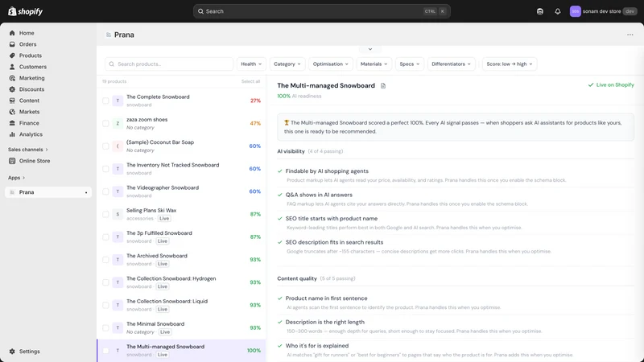
Task: Click the Discounts icon in sidebar
Action: [12, 89]
